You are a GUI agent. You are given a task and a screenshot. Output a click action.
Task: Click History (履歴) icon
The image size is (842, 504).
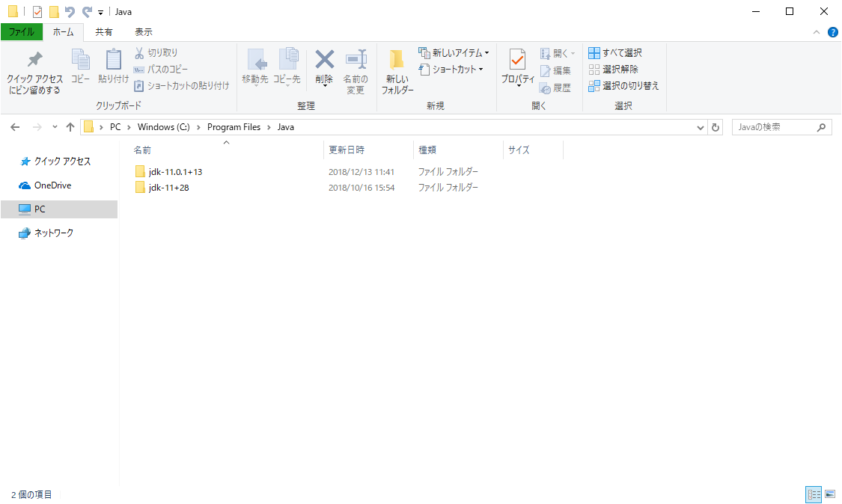[556, 87]
